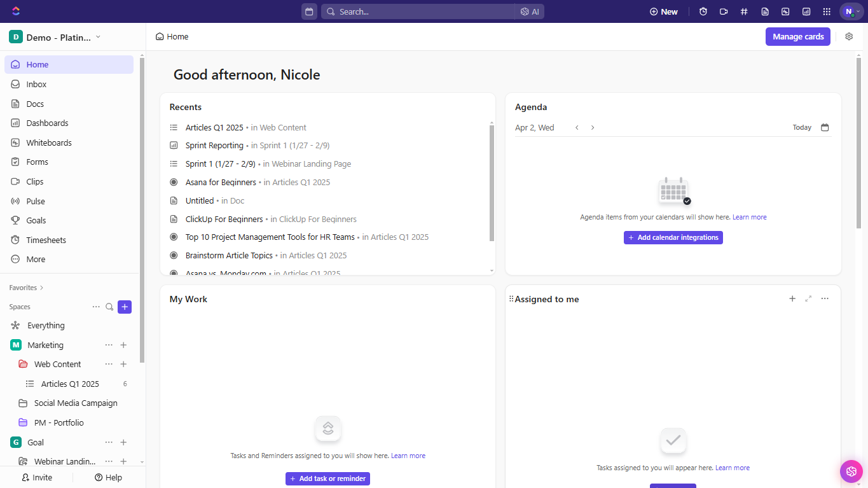Click Add task or reminder button
Screen dimensions: 868x488
[327, 478]
